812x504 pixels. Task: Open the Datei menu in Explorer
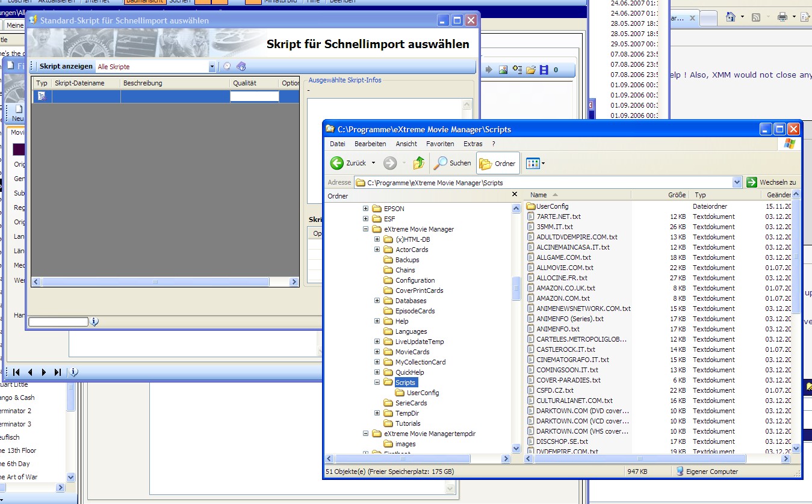click(337, 144)
